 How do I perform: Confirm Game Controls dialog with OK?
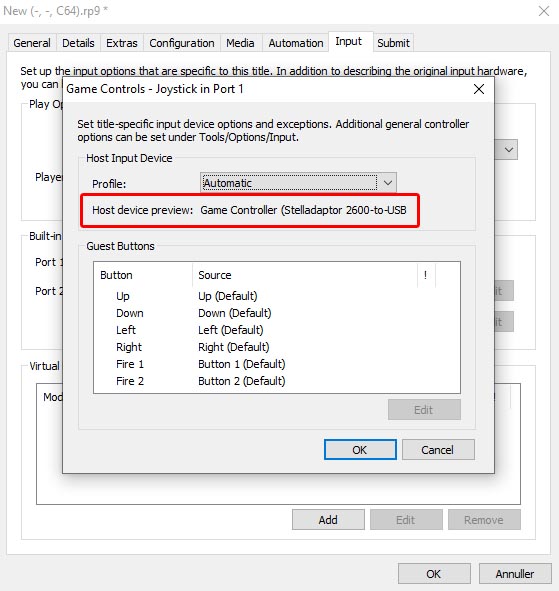coord(360,450)
